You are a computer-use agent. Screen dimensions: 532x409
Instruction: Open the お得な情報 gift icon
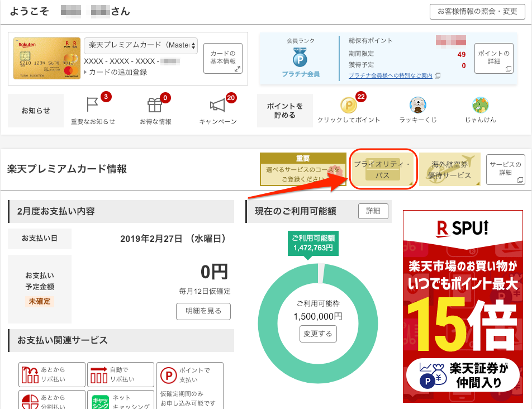[155, 105]
